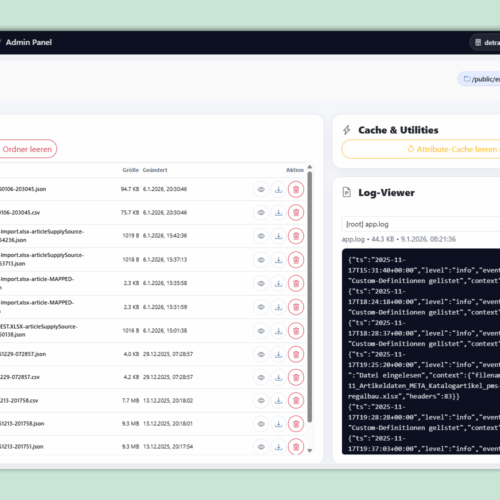This screenshot has height=500, width=500.
Task: Open the account button in top bar
Action: 485,43
